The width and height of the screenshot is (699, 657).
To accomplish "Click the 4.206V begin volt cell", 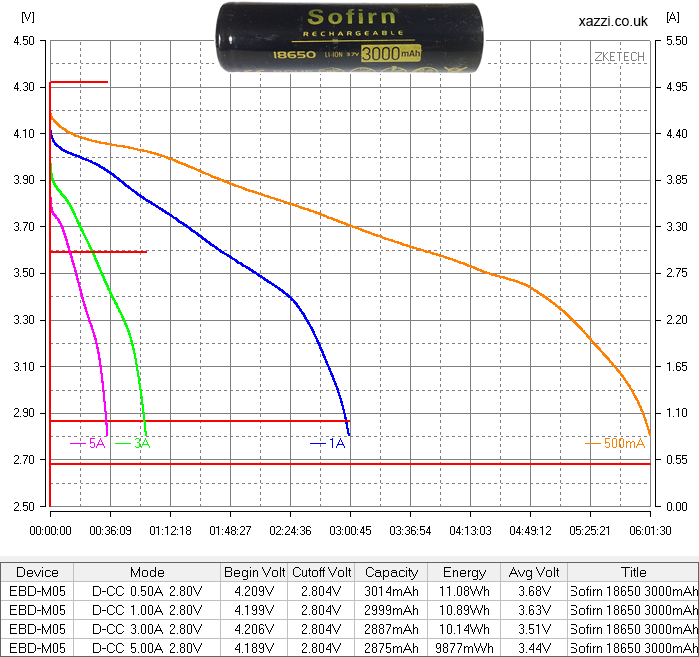I will 255,629.
